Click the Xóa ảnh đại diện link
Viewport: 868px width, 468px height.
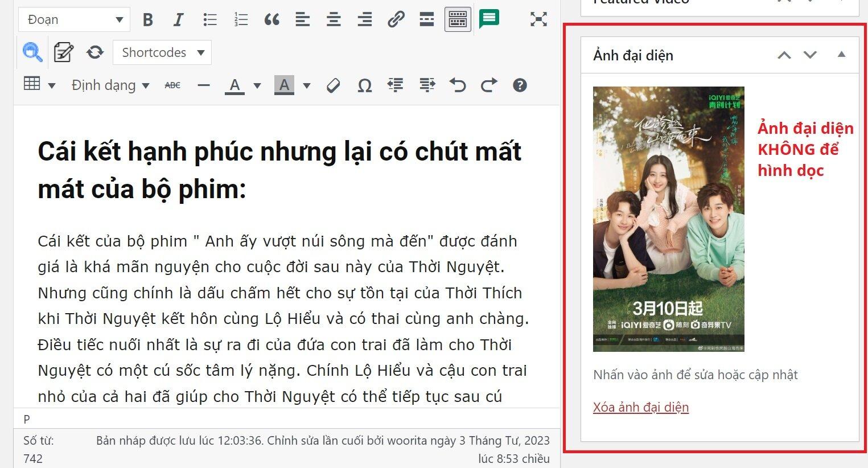[640, 407]
